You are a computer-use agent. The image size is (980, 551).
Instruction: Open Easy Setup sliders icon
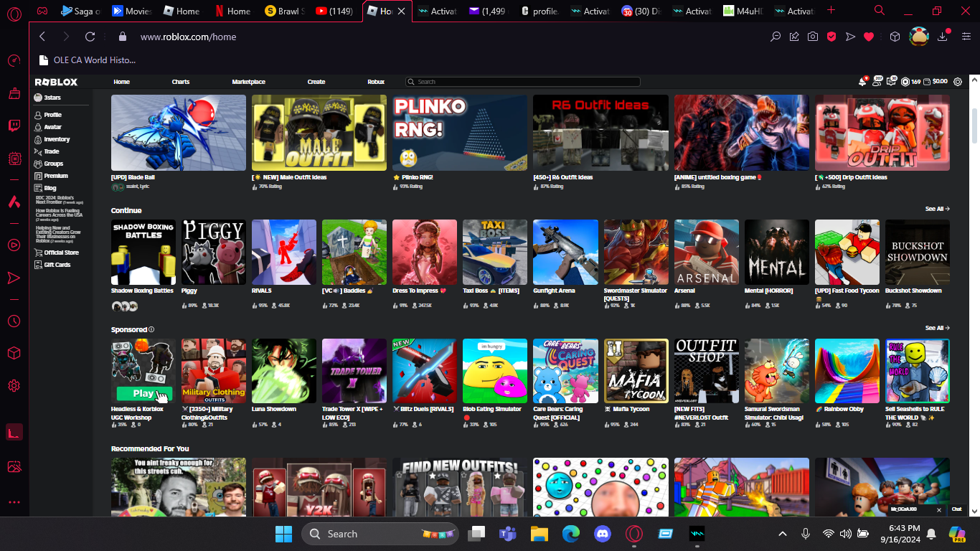coord(965,37)
